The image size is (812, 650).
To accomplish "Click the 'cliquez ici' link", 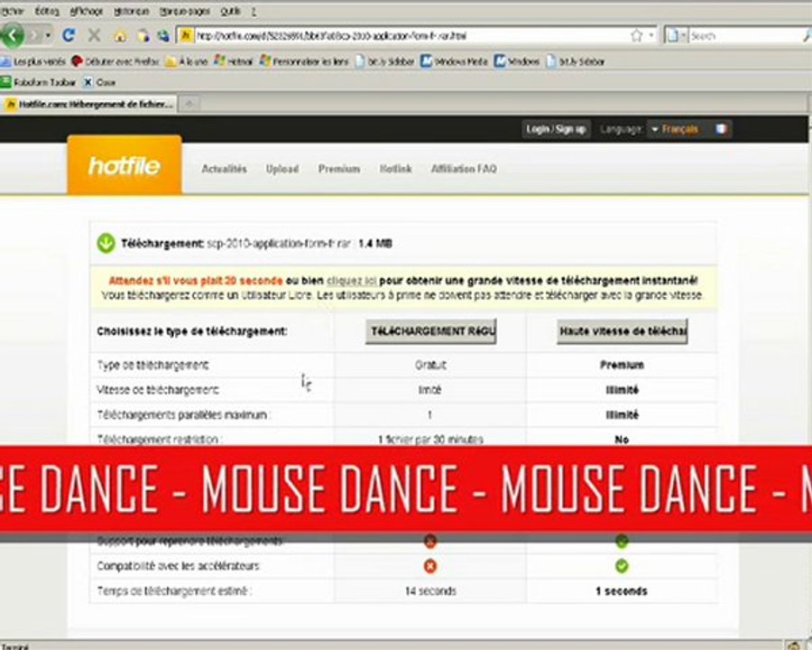I will 351,281.
